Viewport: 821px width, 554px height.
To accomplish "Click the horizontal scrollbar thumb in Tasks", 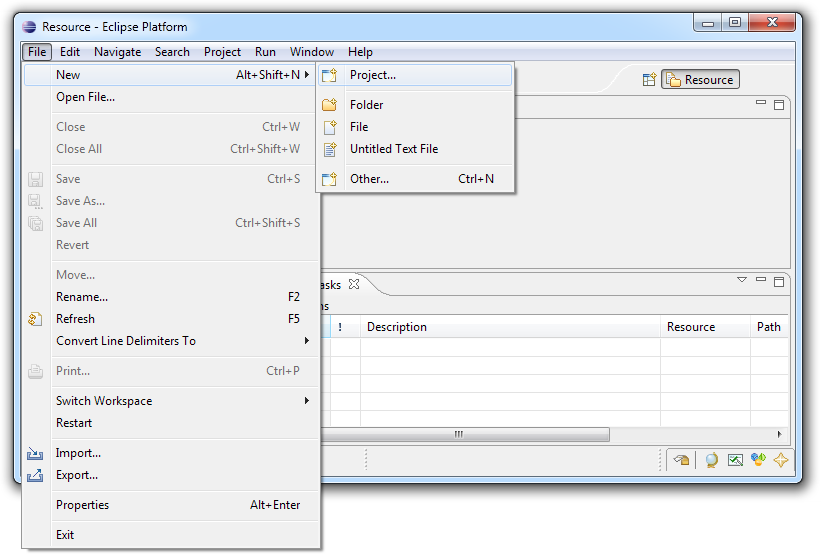I will [x=465, y=435].
